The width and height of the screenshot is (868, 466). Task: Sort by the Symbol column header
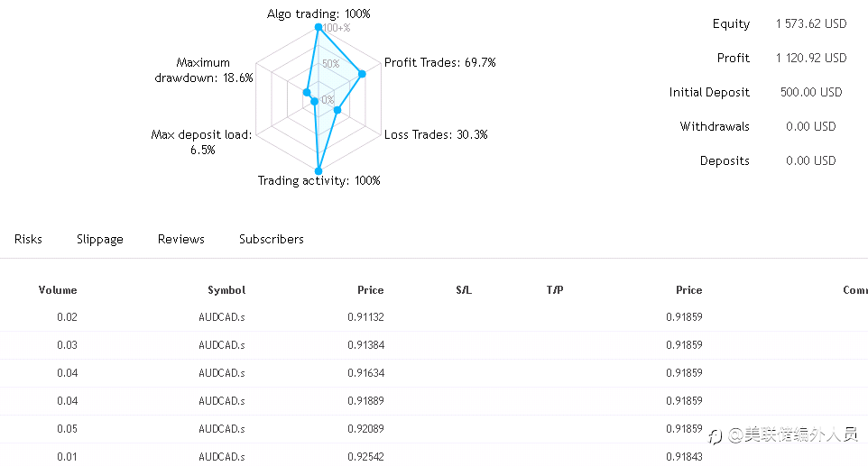[226, 290]
